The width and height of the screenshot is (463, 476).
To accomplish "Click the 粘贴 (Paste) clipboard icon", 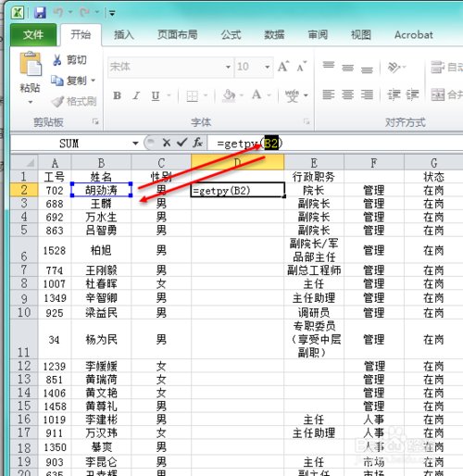I will (31, 64).
